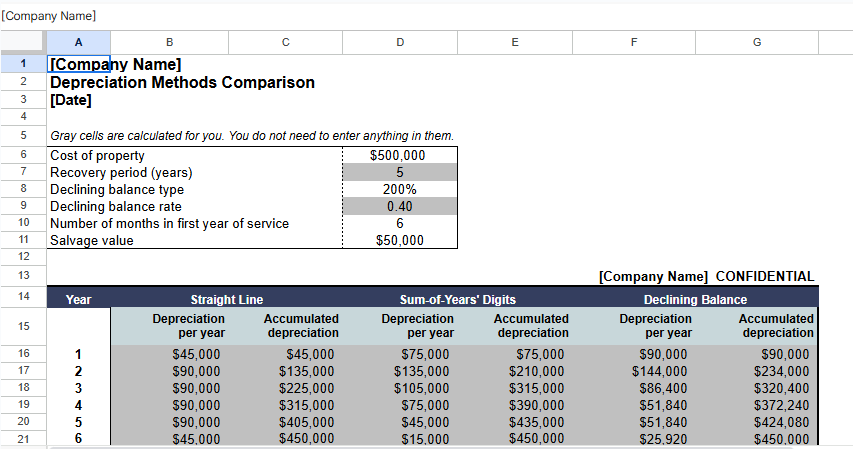Image resolution: width=853 pixels, height=449 pixels.
Task: Click the Straight Line table header
Action: pos(227,299)
